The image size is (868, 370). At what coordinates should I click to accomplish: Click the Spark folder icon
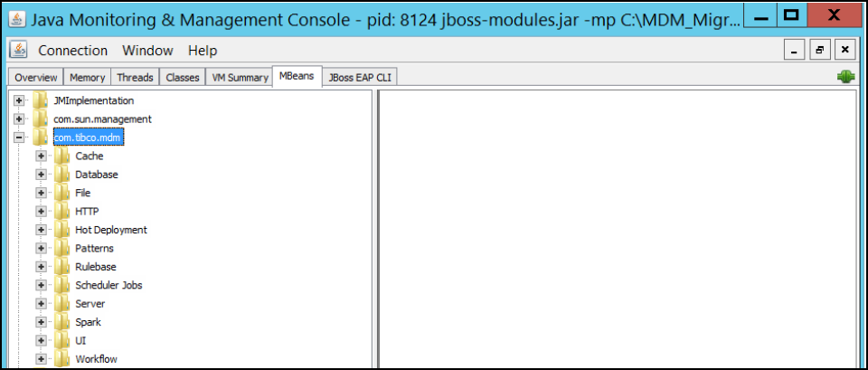pyautogui.click(x=62, y=322)
